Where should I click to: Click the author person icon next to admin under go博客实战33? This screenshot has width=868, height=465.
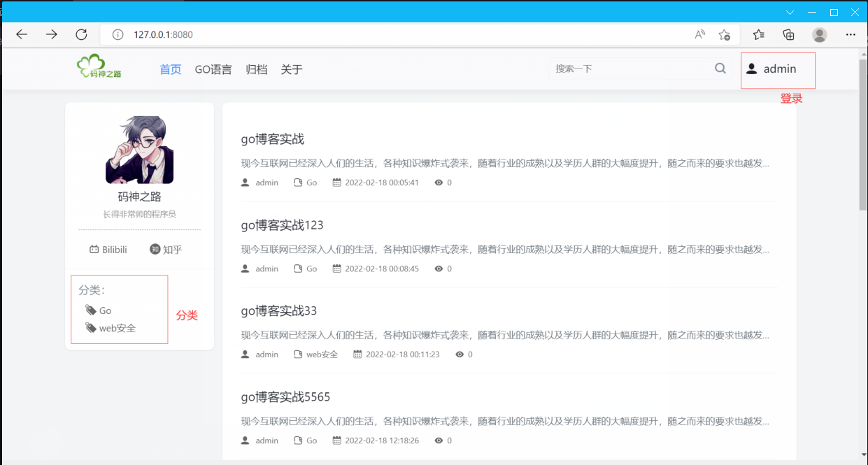click(x=245, y=354)
